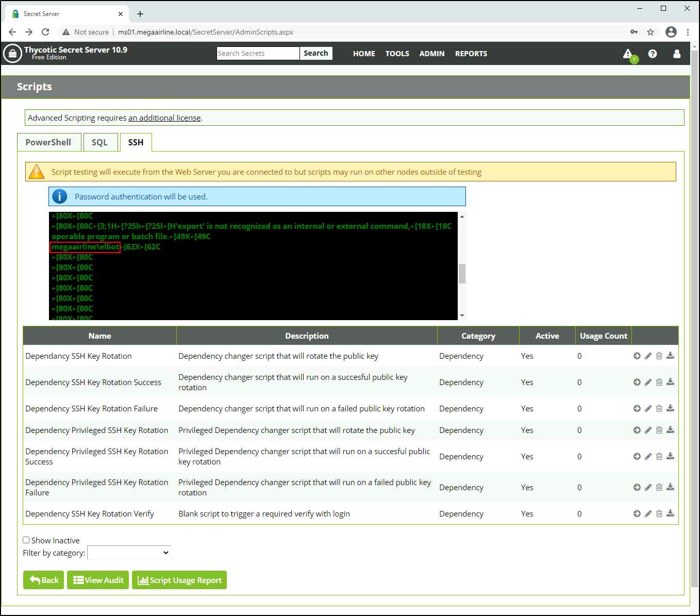Run test for the Dependancy SSH Key Rotation script
700x616 pixels.
click(x=637, y=356)
